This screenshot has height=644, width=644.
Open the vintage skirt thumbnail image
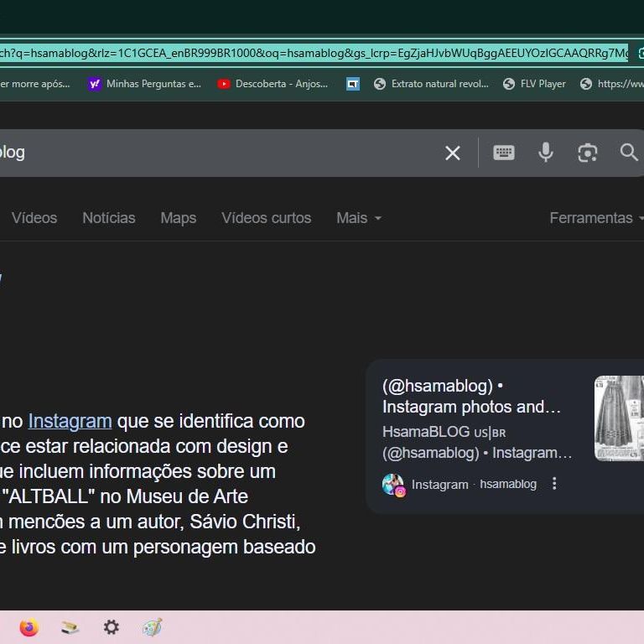pyautogui.click(x=619, y=418)
